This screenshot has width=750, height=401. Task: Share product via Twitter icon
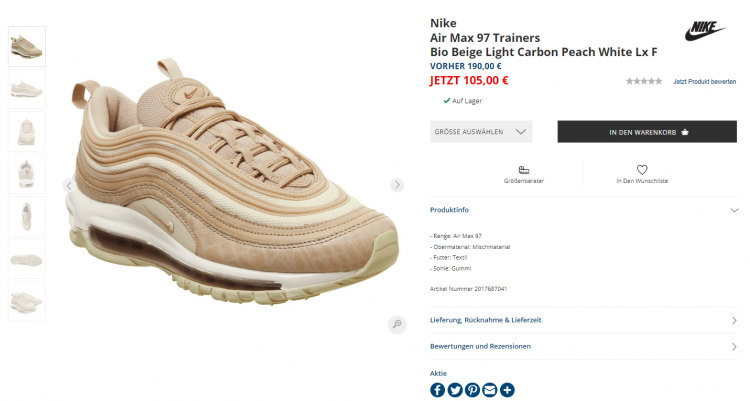coord(455,390)
